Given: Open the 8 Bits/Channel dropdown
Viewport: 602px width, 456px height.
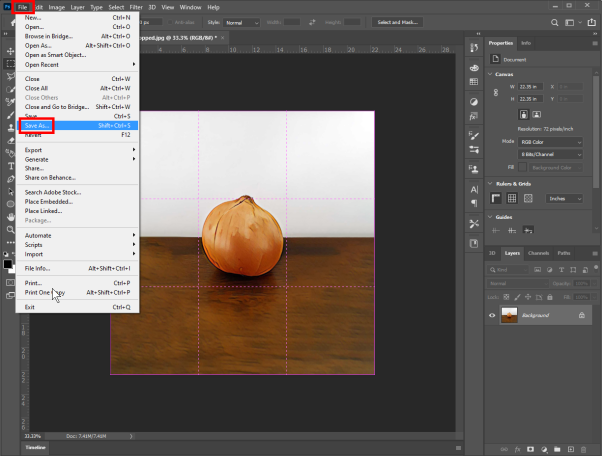Looking at the screenshot, I should point(550,154).
